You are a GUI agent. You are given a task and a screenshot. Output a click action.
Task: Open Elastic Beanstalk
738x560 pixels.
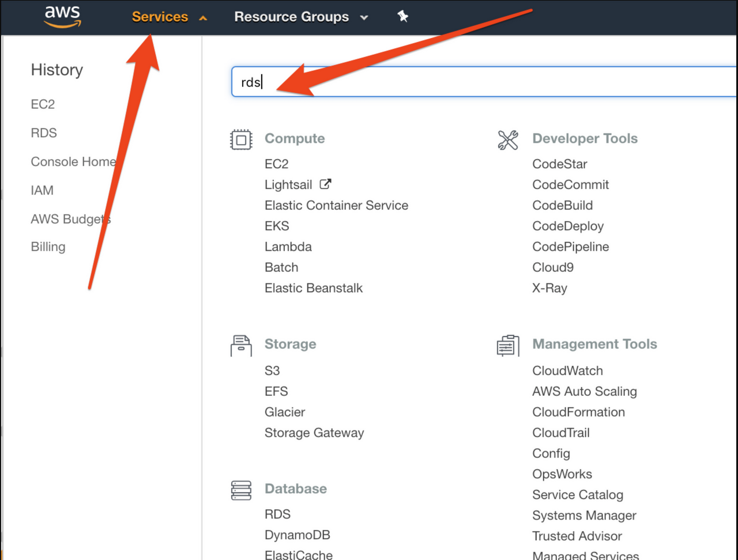314,289
